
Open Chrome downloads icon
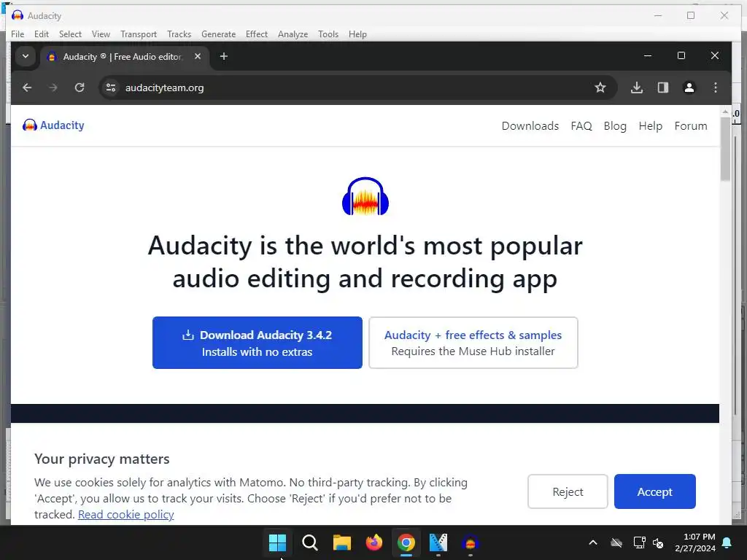637,87
